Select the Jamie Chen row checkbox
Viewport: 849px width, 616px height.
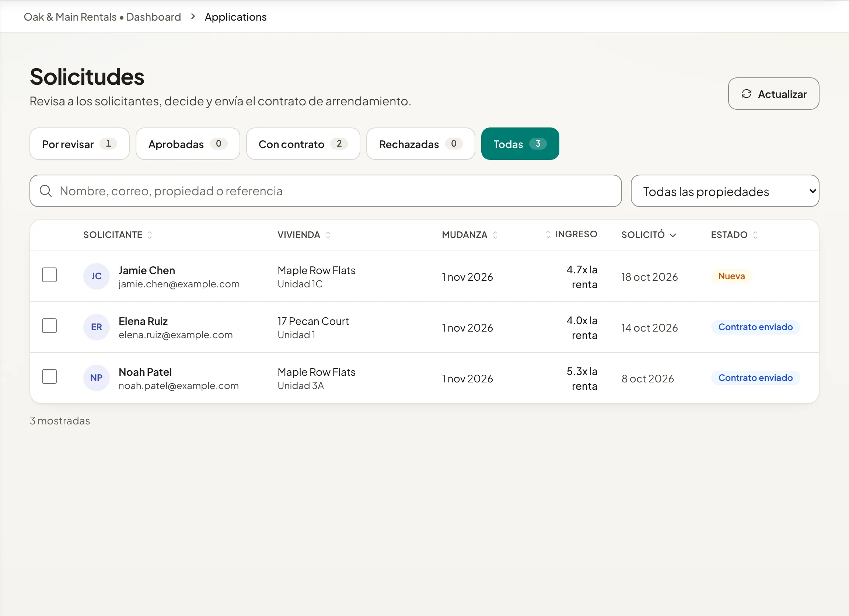(x=49, y=275)
